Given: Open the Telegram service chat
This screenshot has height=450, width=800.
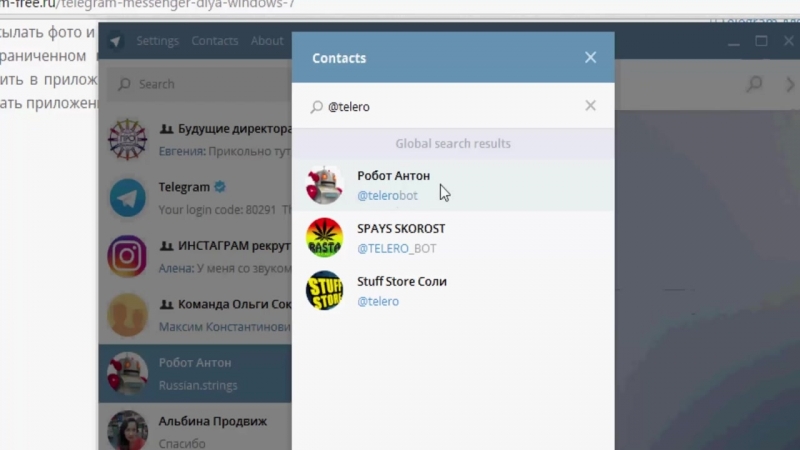Looking at the screenshot, I should pyautogui.click(x=195, y=198).
